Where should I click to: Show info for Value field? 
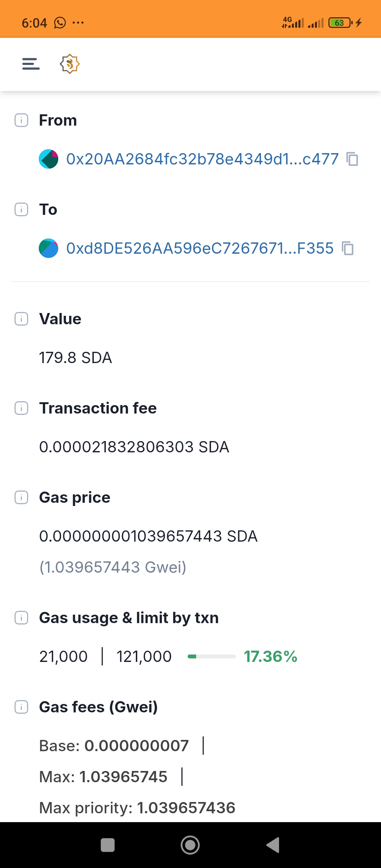point(21,319)
